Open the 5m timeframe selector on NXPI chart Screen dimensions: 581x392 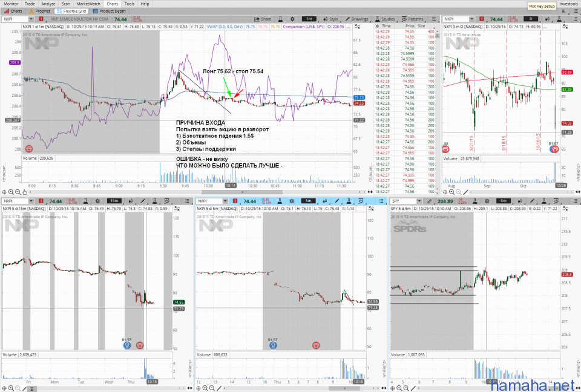pos(308,201)
